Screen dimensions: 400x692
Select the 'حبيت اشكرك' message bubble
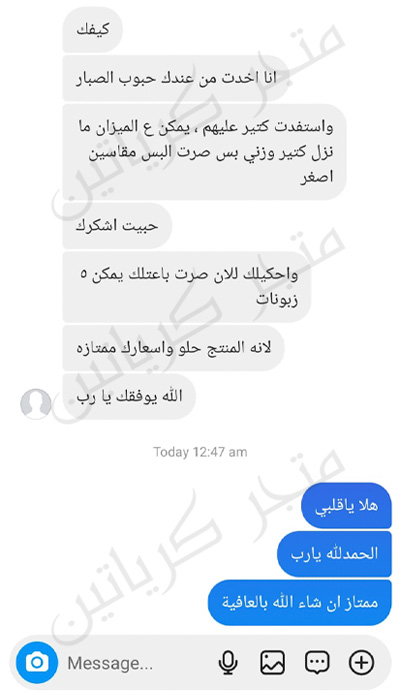tap(117, 226)
